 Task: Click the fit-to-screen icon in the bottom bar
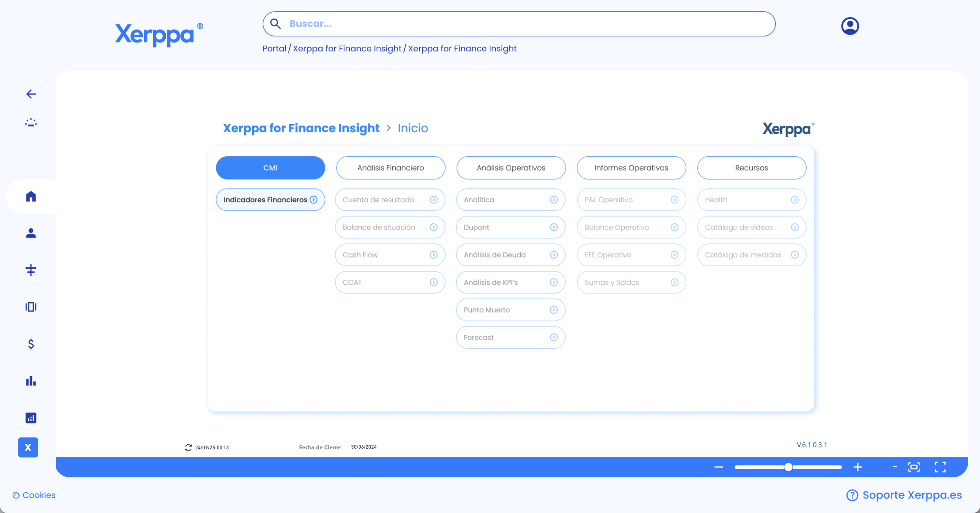(x=914, y=467)
